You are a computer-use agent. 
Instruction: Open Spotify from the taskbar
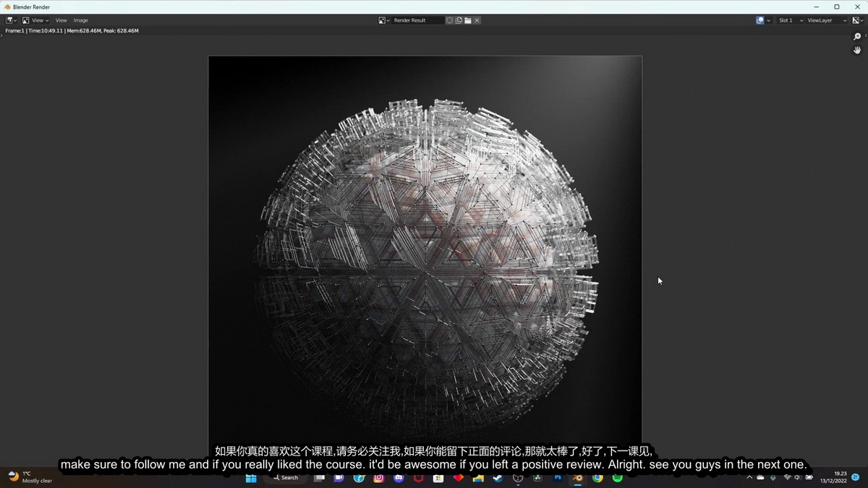point(617,478)
